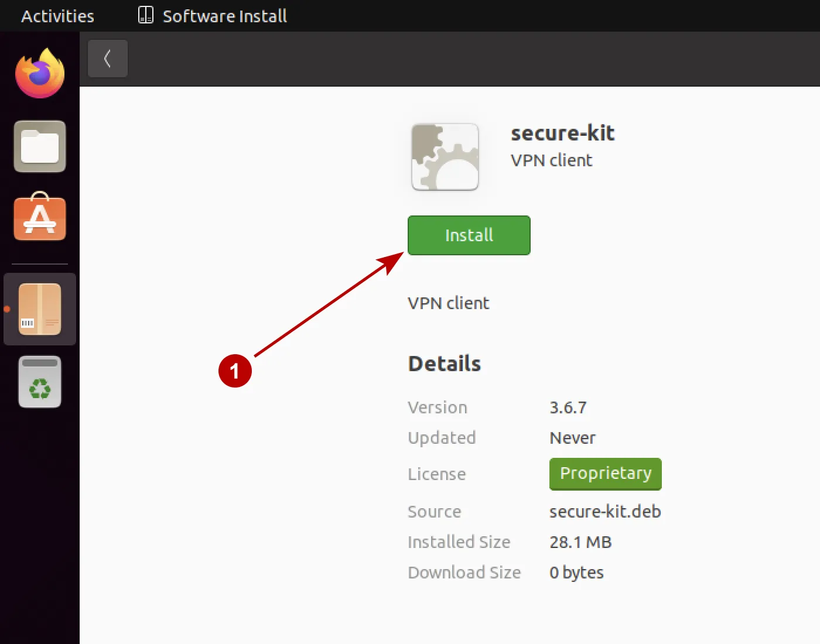Click the running-app indicator dot on installer icon

pos(7,309)
